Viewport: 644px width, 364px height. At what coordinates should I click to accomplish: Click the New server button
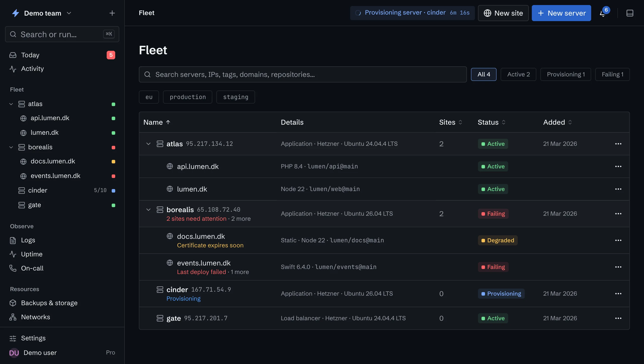pyautogui.click(x=561, y=13)
